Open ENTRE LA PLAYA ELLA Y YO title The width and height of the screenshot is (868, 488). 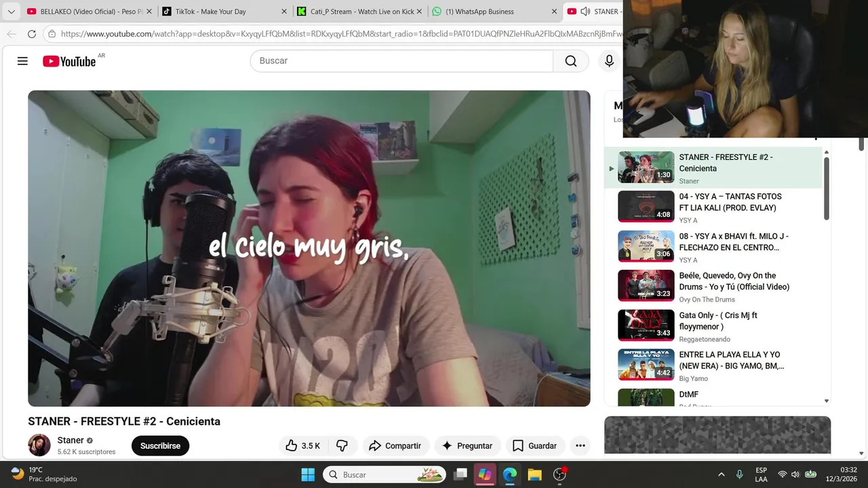coord(732,360)
